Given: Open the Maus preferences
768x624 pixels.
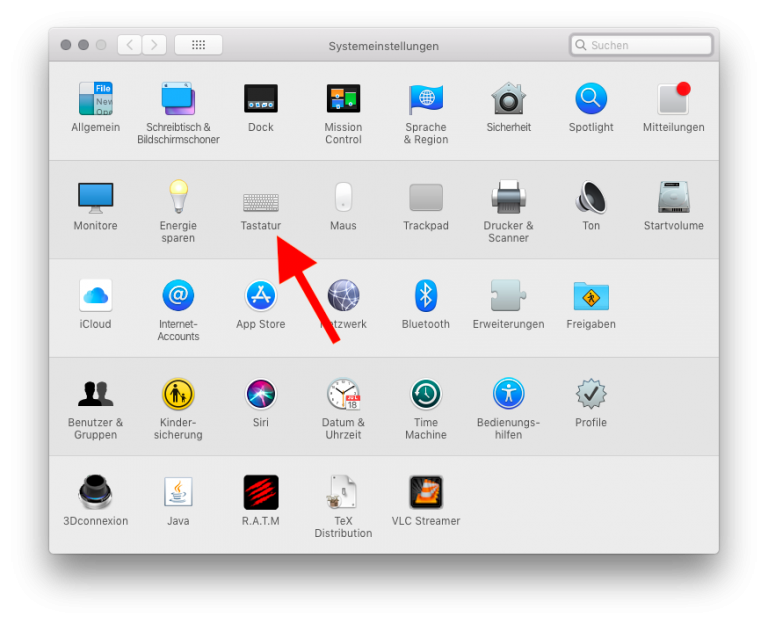Looking at the screenshot, I should [343, 197].
